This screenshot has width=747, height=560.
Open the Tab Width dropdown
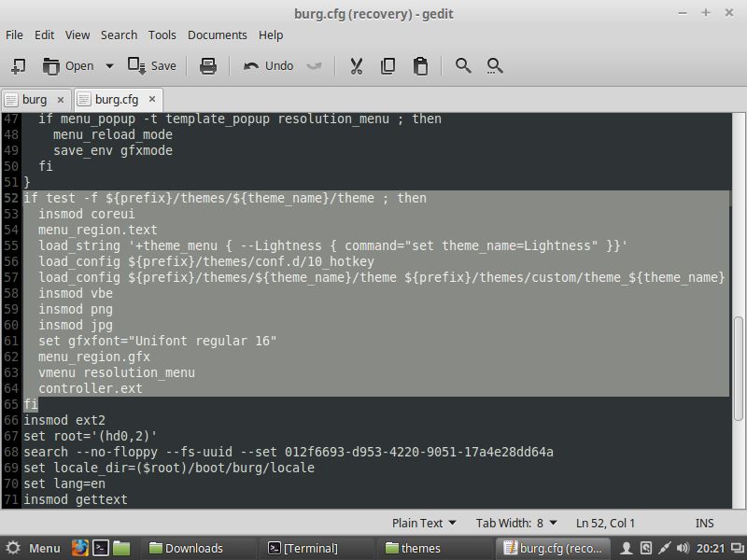pyautogui.click(x=516, y=523)
